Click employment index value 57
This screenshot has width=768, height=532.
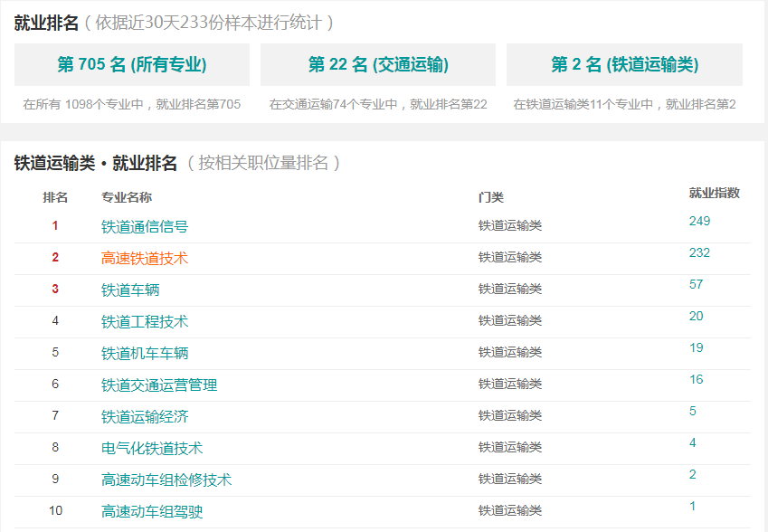click(x=696, y=285)
